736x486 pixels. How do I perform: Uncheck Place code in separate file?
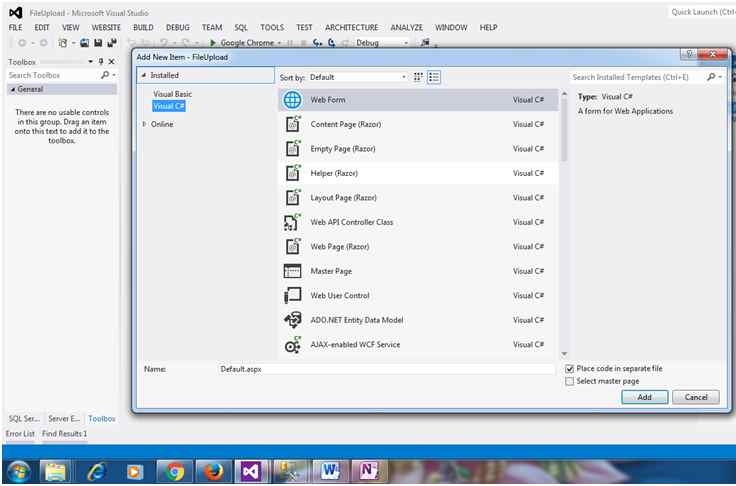pos(569,369)
